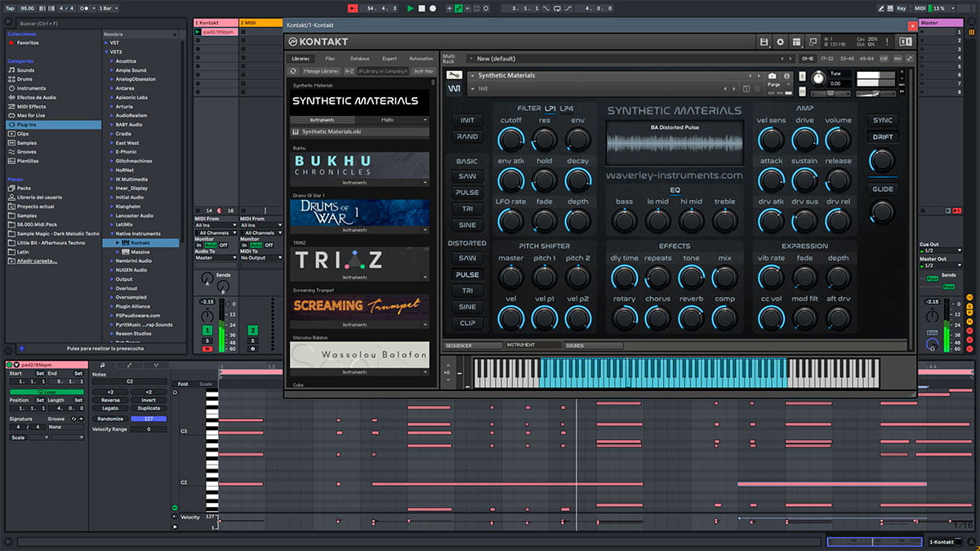This screenshot has height=551, width=980.
Task: Switch to SOUNDS tab
Action: (594, 346)
